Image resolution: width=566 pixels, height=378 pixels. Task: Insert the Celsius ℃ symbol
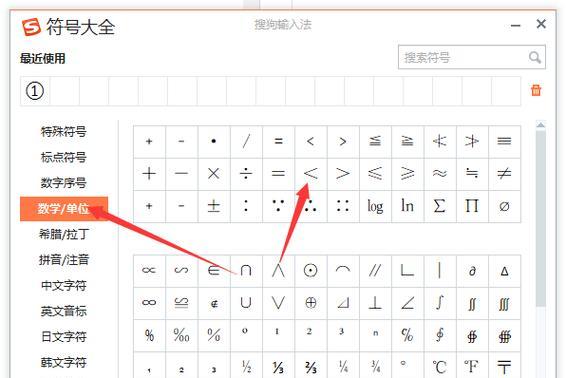click(x=440, y=366)
